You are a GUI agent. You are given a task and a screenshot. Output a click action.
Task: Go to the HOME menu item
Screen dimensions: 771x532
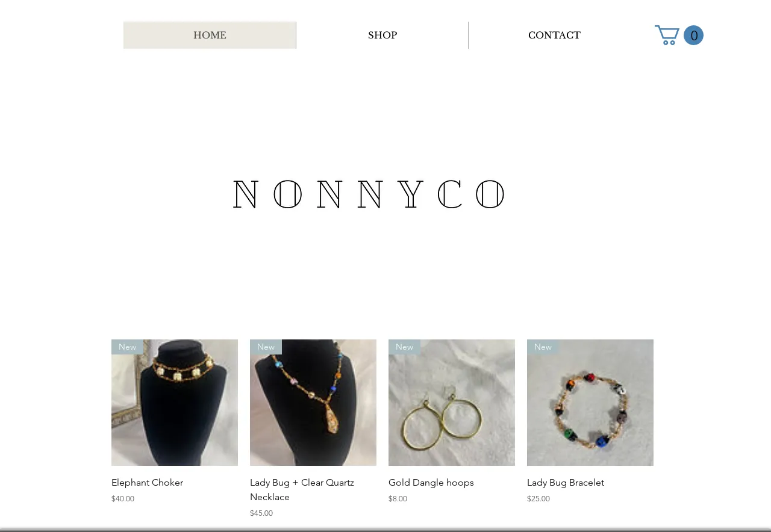[x=210, y=35]
